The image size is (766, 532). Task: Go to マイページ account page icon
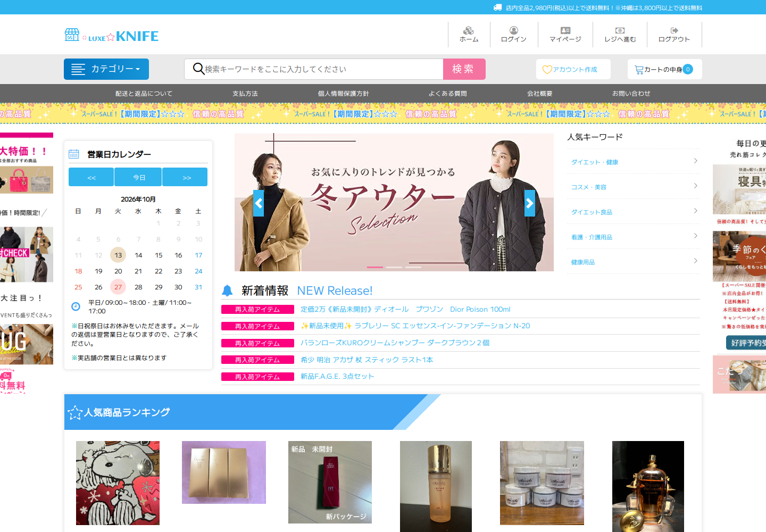click(x=565, y=30)
